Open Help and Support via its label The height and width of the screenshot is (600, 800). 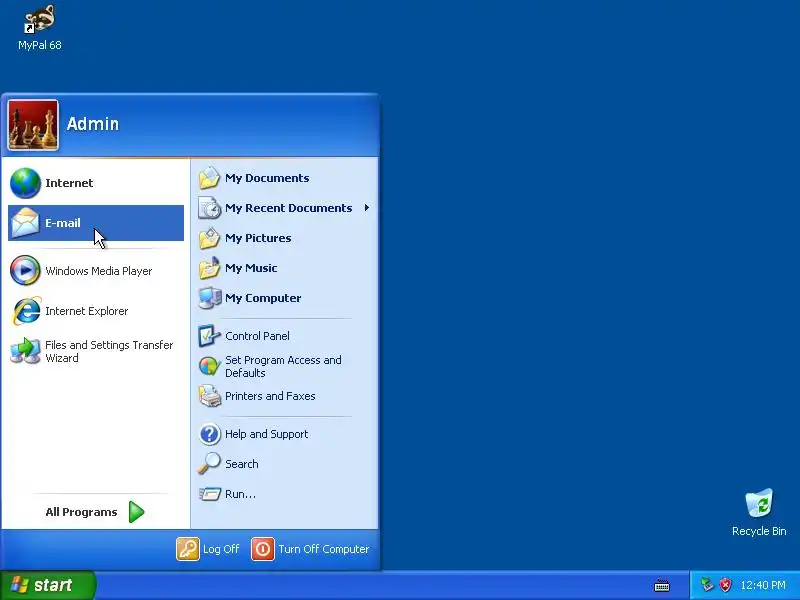(x=266, y=434)
